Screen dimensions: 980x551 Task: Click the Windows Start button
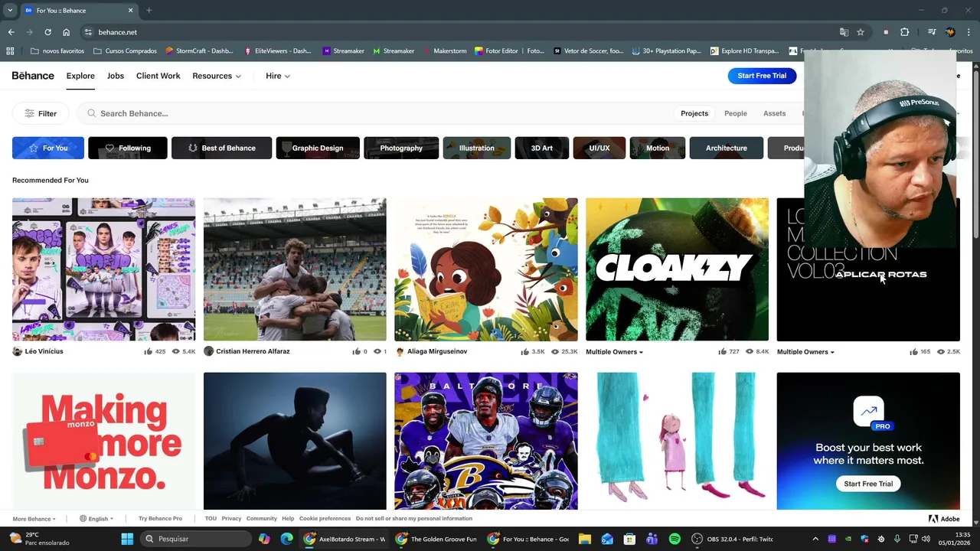127,539
